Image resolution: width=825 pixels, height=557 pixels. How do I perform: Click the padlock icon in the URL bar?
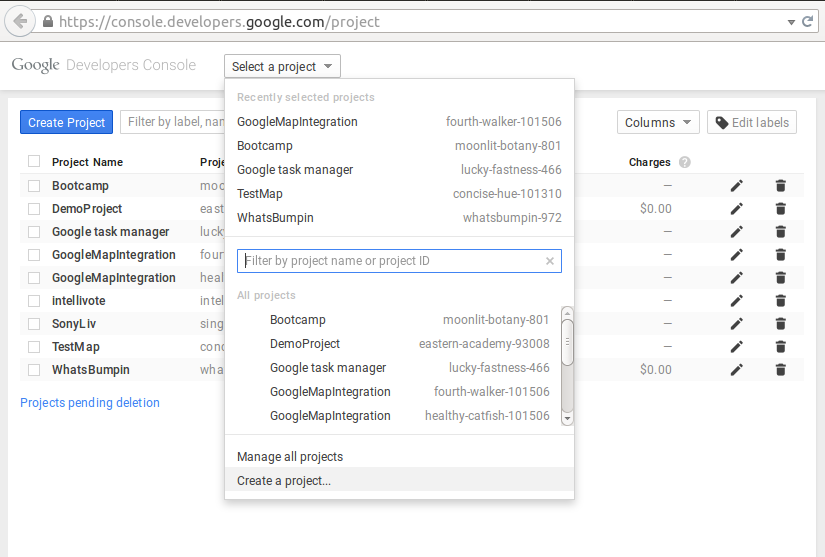(x=48, y=22)
